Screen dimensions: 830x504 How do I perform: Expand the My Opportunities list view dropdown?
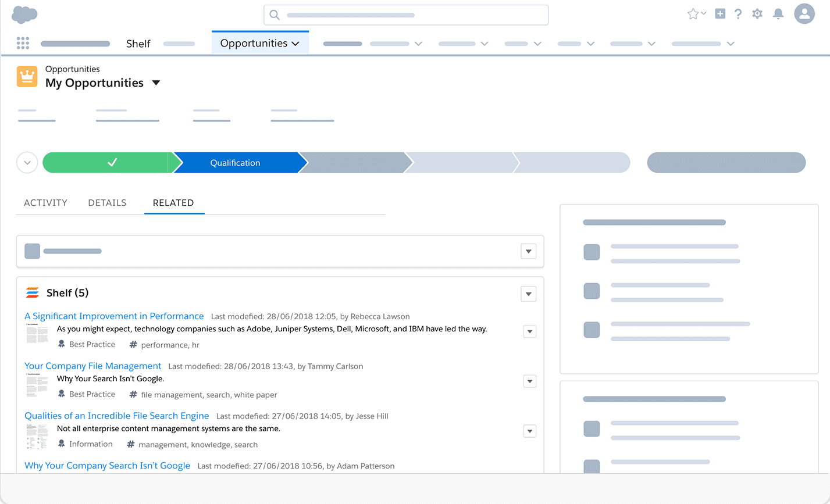point(156,83)
